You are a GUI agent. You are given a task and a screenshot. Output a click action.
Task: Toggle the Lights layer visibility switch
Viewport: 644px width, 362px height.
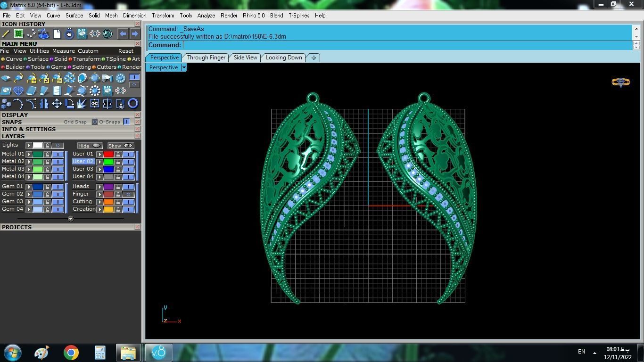coord(58,146)
